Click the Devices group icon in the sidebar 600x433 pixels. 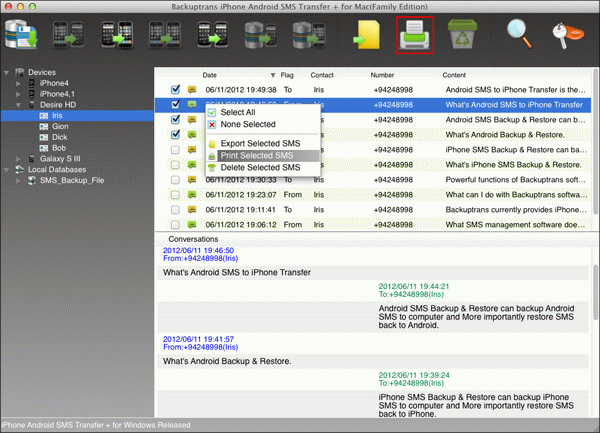pos(20,72)
